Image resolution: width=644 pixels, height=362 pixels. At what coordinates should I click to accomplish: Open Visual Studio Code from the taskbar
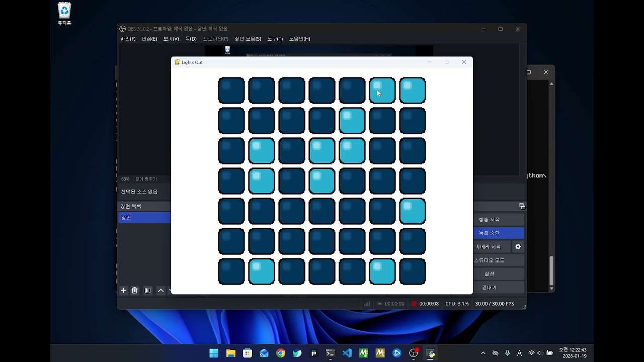point(347,353)
